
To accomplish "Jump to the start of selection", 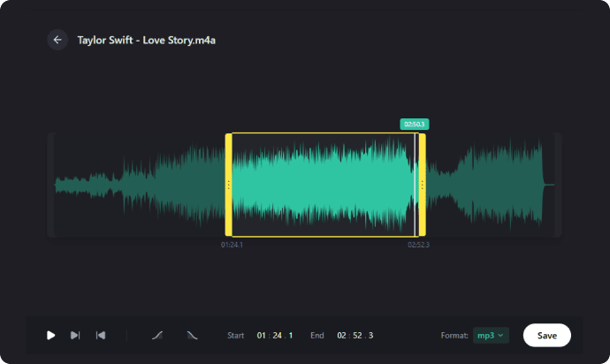I will coord(101,335).
